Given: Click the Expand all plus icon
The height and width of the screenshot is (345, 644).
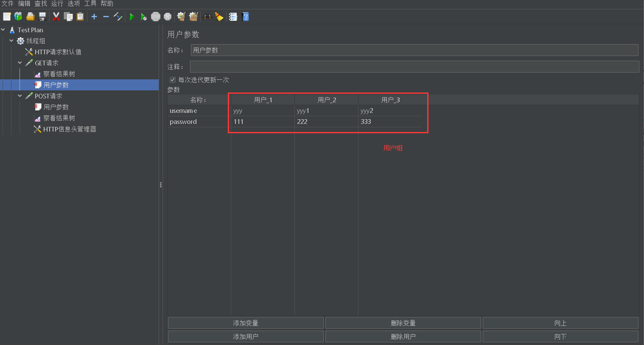Looking at the screenshot, I should pos(94,17).
